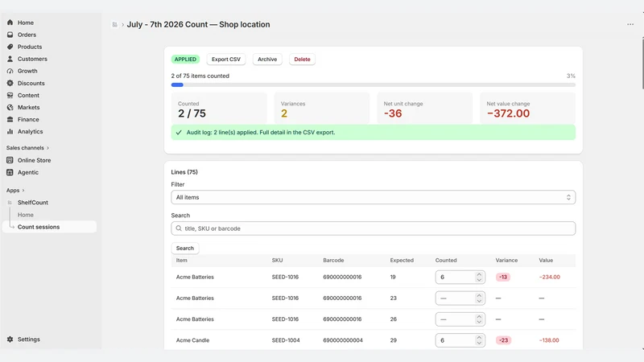The height and width of the screenshot is (362, 644).
Task: Increase Counted stepper for expected 19 row
Action: (479, 274)
